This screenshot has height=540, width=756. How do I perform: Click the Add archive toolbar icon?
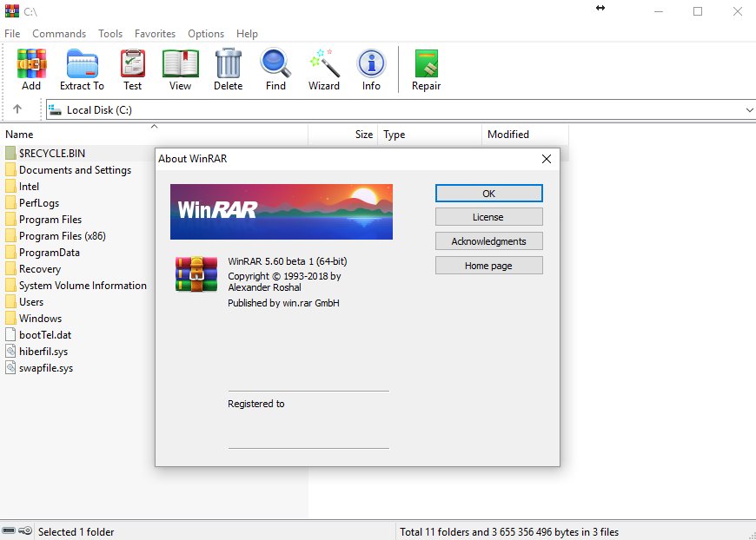click(31, 65)
